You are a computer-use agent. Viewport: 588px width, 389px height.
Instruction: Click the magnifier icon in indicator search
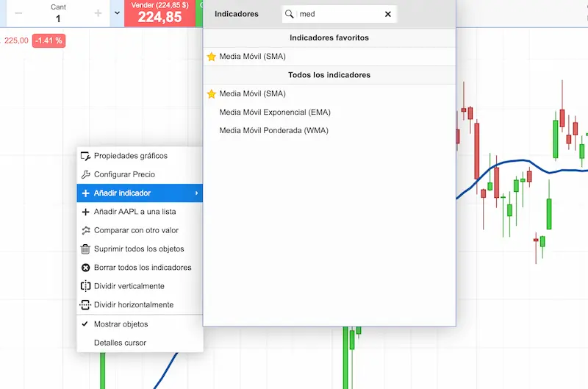pos(290,14)
